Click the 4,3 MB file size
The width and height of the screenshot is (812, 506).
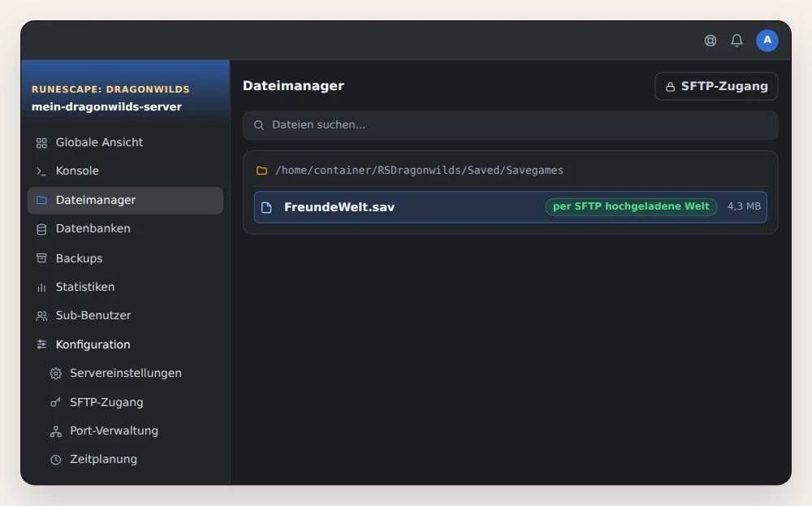point(744,206)
